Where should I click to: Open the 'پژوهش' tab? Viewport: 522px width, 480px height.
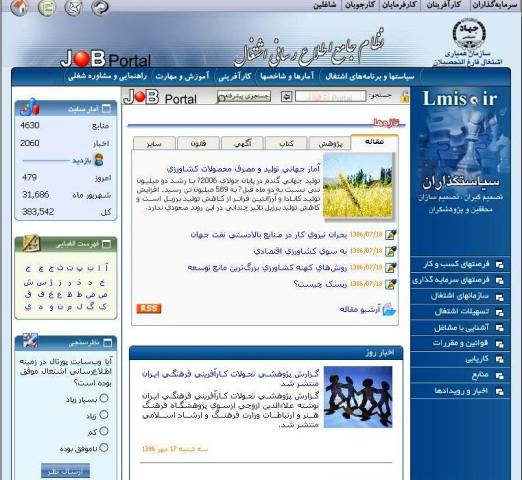click(x=330, y=143)
